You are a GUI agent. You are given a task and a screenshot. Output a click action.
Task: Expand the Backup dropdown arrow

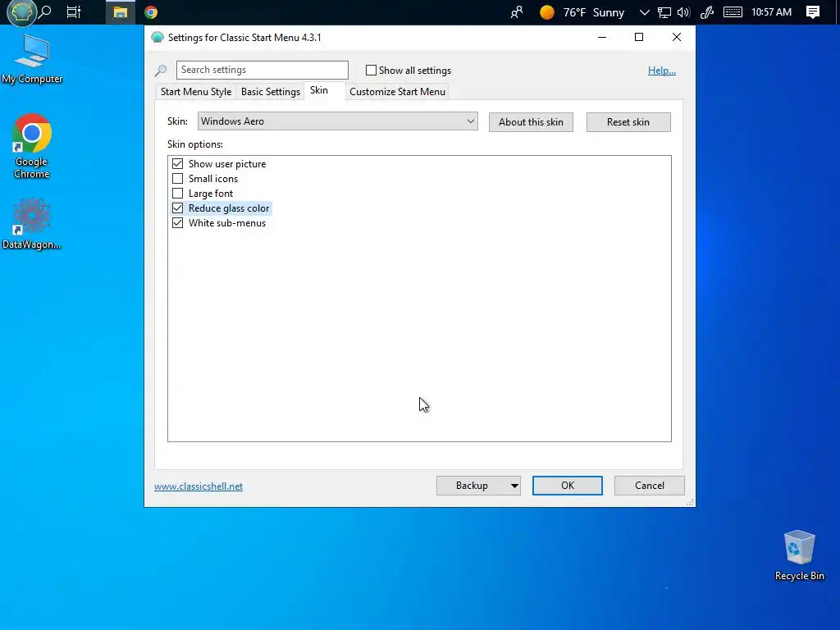tap(514, 486)
